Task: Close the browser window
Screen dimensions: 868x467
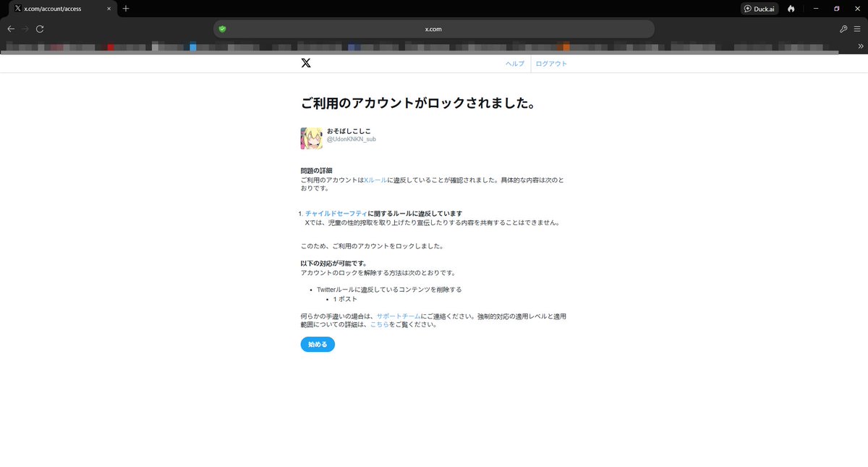Action: click(x=857, y=9)
